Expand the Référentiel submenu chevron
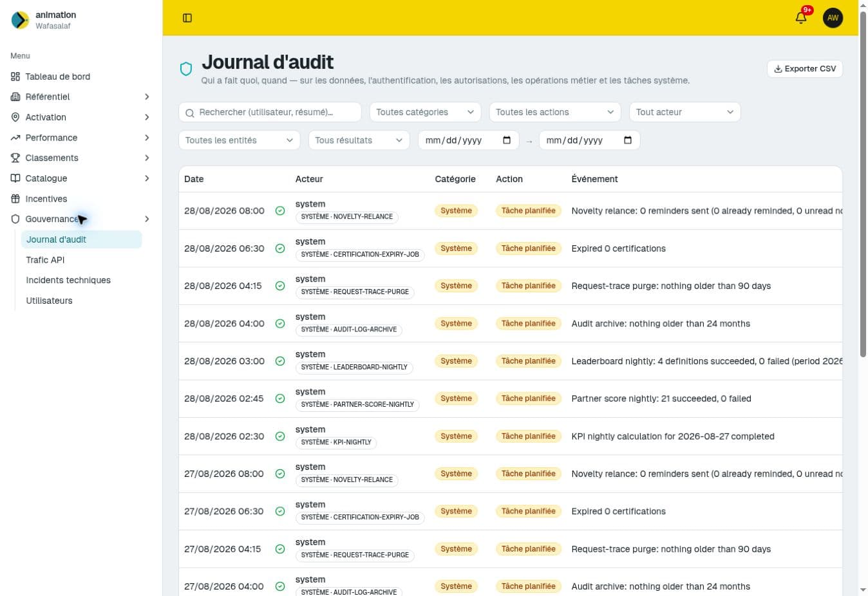 pos(147,97)
